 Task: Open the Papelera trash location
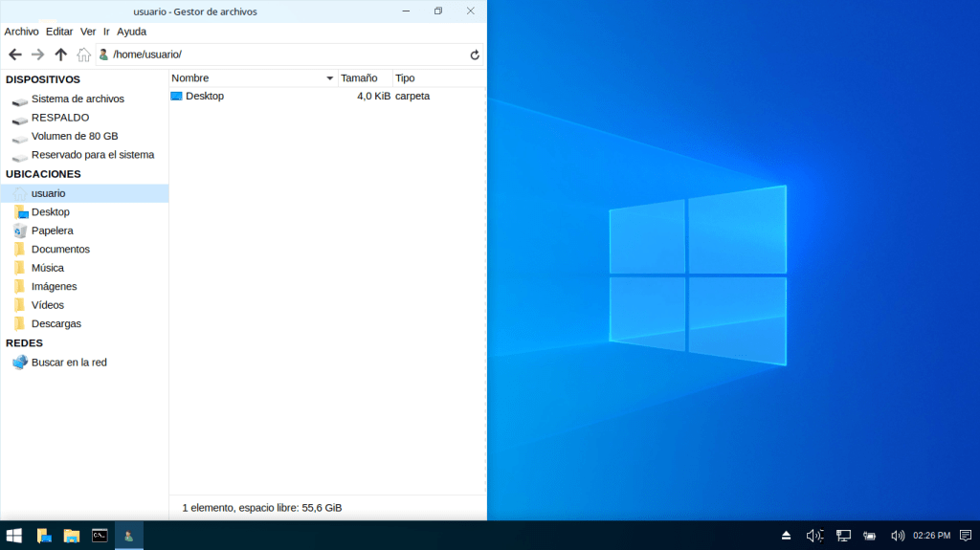coord(52,231)
